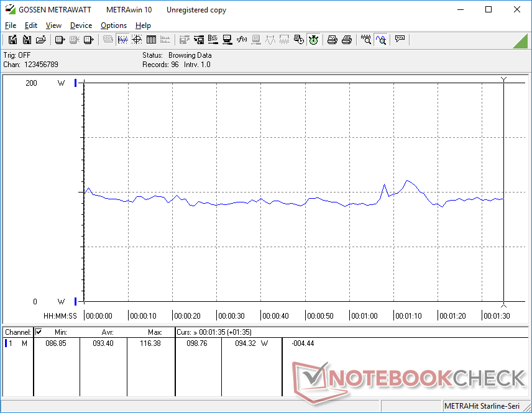Toggle the Channel header checkbox
This screenshot has width=532, height=413.
point(39,332)
